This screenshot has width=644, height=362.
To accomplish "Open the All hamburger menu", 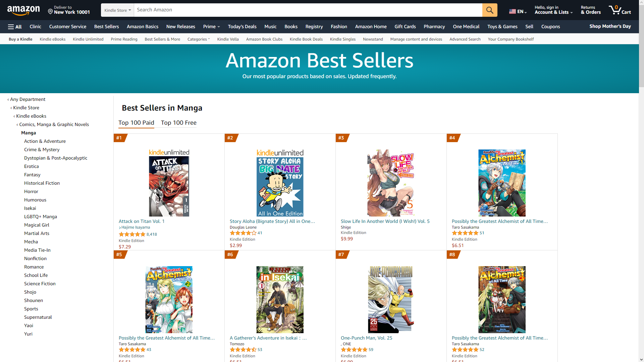I will pos(15,26).
